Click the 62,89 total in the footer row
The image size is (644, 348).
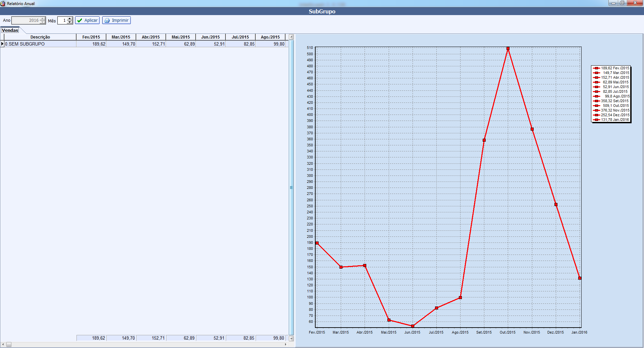point(181,338)
